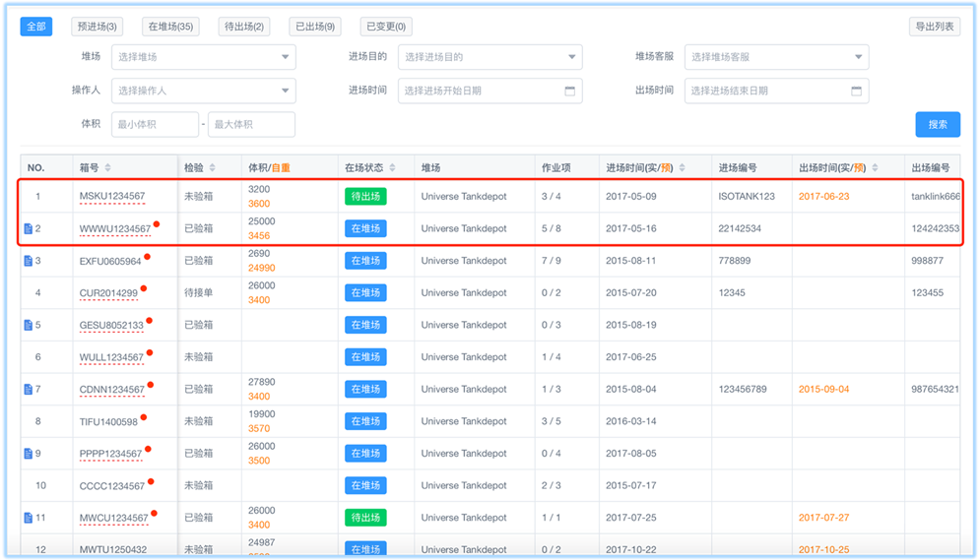The image size is (980, 560).
Task: Select the 全部 tab
Action: 36,27
